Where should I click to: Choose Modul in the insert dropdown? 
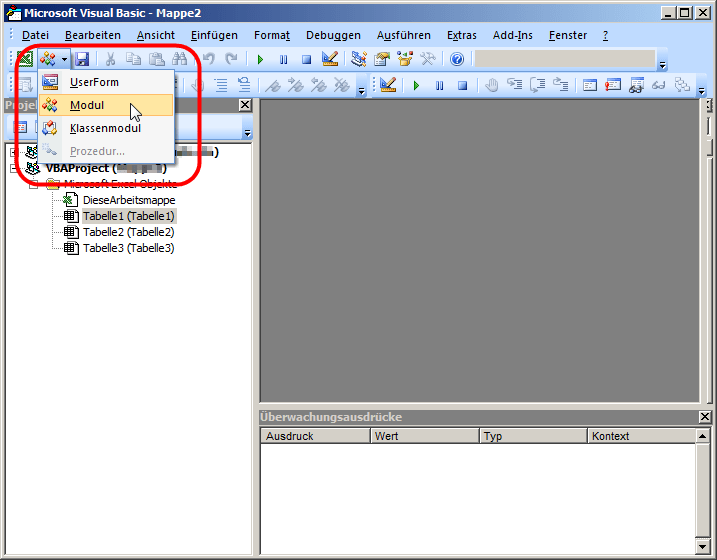pyautogui.click(x=106, y=105)
